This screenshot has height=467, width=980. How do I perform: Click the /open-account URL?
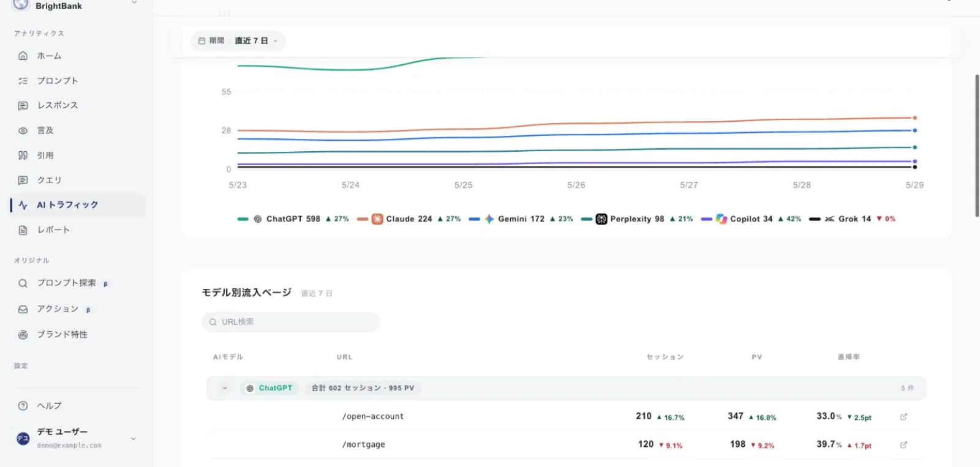(x=373, y=417)
